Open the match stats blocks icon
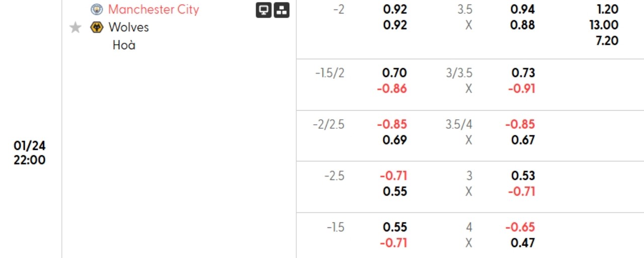Screen dimensions: 644x258 pos(282,10)
